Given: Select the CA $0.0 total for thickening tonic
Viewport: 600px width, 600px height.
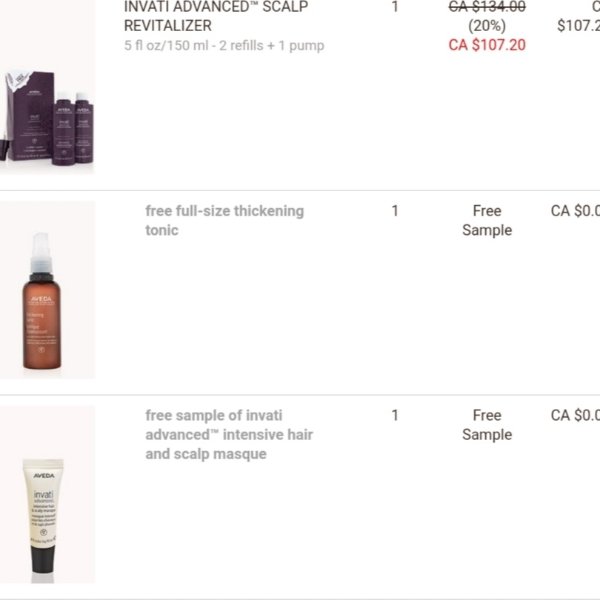Looking at the screenshot, I should click(x=575, y=211).
